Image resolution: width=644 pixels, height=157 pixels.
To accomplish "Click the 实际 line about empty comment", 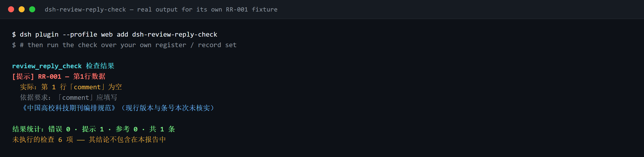I will pyautogui.click(x=71, y=87).
